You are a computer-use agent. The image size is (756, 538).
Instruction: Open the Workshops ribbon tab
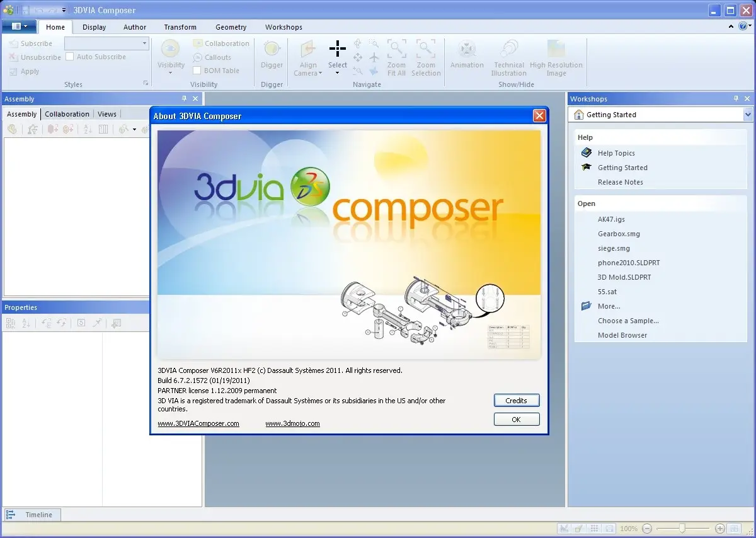[x=283, y=27]
